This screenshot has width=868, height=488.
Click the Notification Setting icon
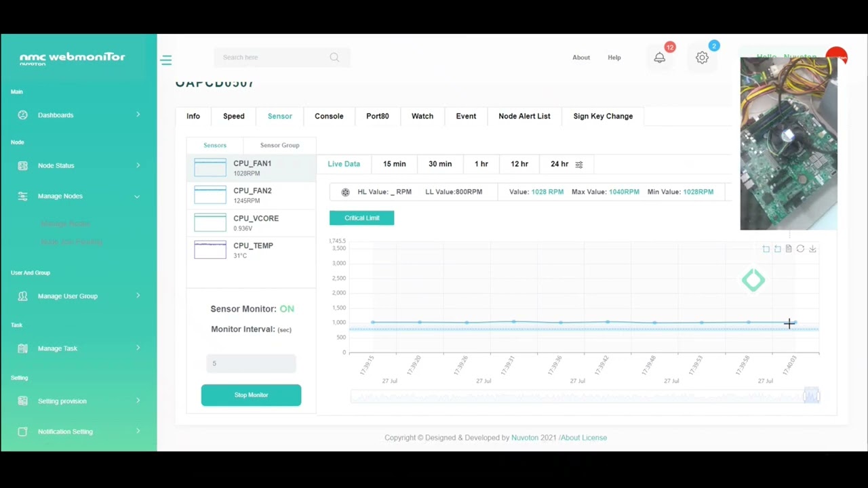coord(23,432)
